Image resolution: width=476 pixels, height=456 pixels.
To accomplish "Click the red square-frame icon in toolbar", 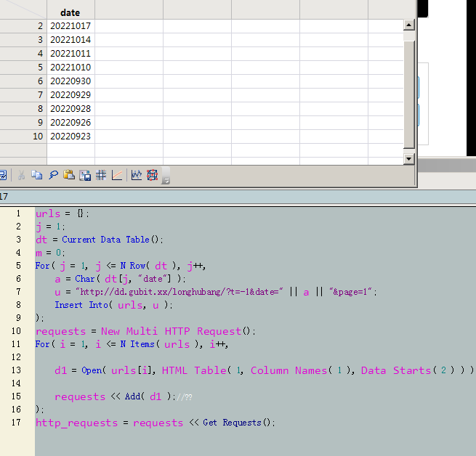I will [x=152, y=175].
